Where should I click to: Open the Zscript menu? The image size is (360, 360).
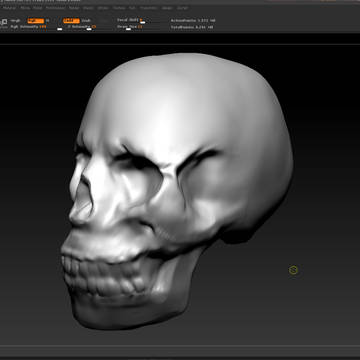[x=182, y=7]
